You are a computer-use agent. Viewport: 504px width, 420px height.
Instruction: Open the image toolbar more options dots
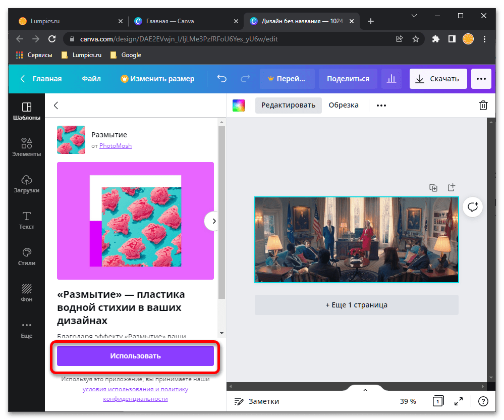(x=381, y=106)
